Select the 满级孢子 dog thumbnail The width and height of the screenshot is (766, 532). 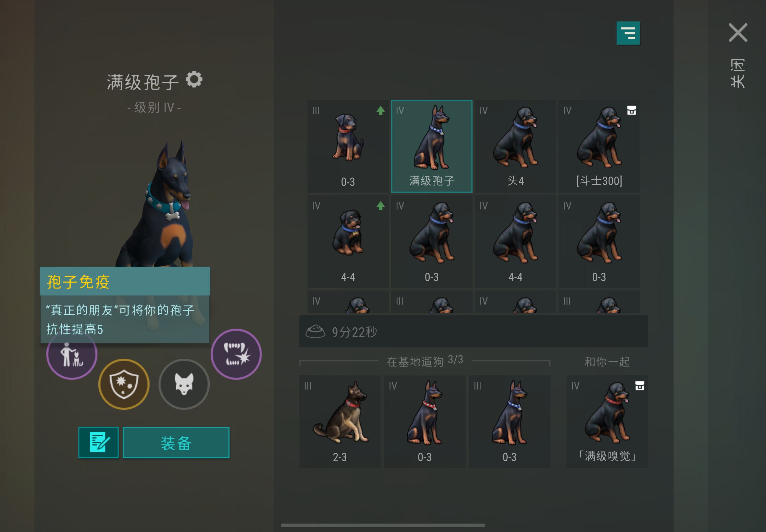tap(432, 146)
